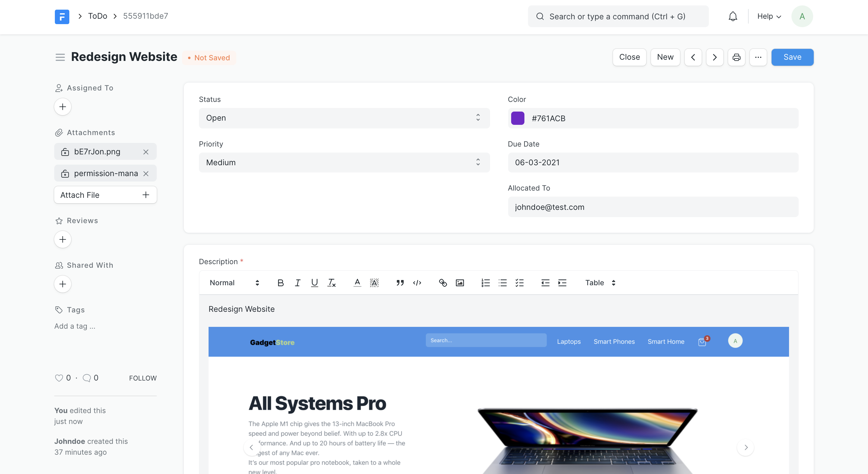The image size is (868, 474).
Task: Remove the bE7rJon.png attachment
Action: click(146, 152)
